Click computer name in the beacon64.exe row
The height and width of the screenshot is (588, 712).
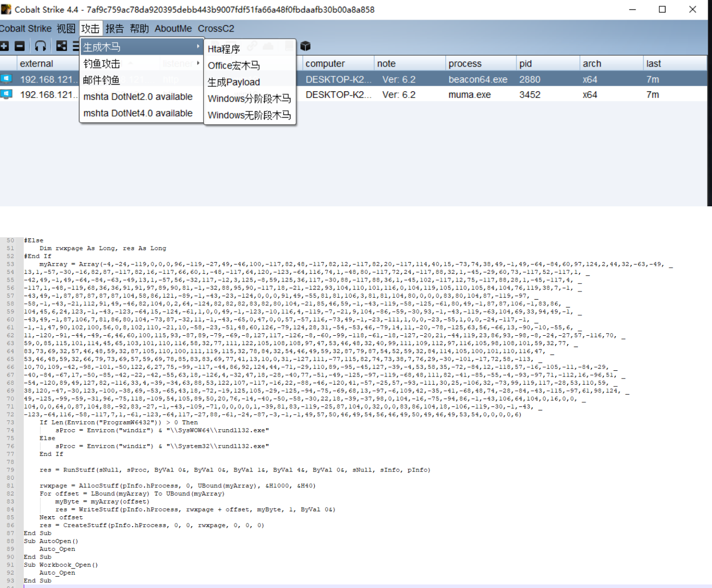click(x=338, y=79)
